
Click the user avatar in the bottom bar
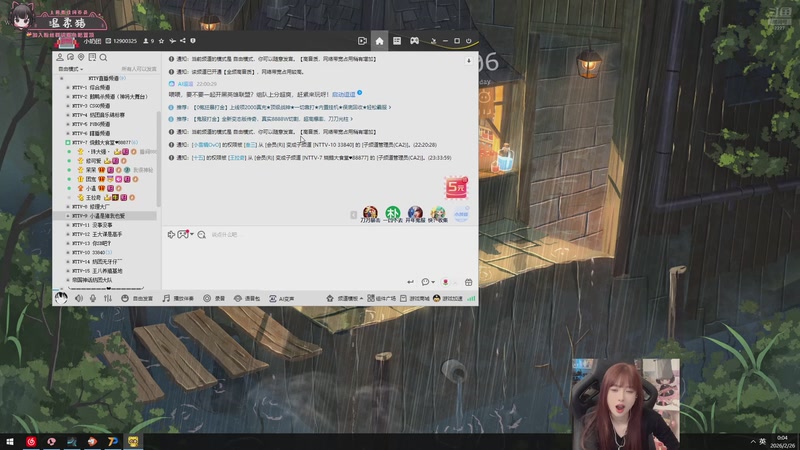(x=61, y=298)
